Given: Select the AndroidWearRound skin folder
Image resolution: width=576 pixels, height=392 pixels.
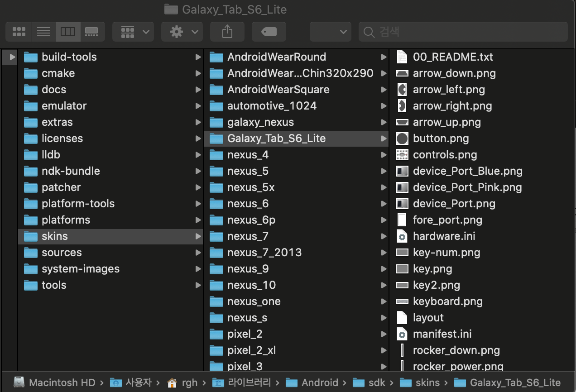Looking at the screenshot, I should coord(296,57).
